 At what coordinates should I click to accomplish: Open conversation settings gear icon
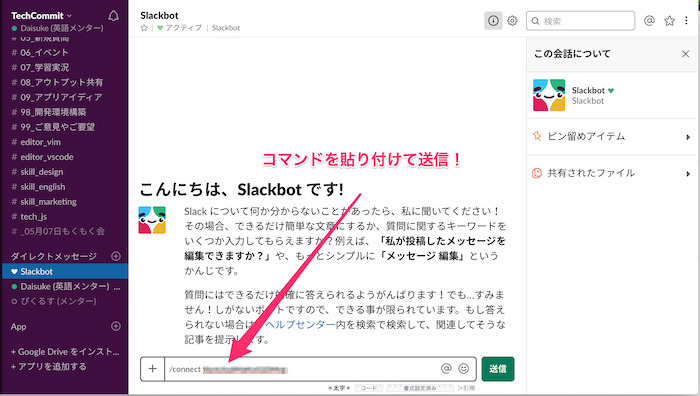512,21
